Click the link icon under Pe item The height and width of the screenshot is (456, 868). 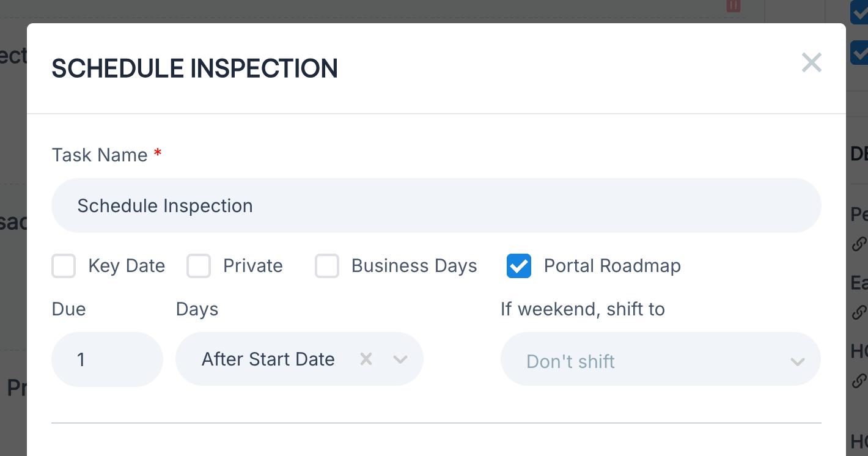click(x=859, y=244)
